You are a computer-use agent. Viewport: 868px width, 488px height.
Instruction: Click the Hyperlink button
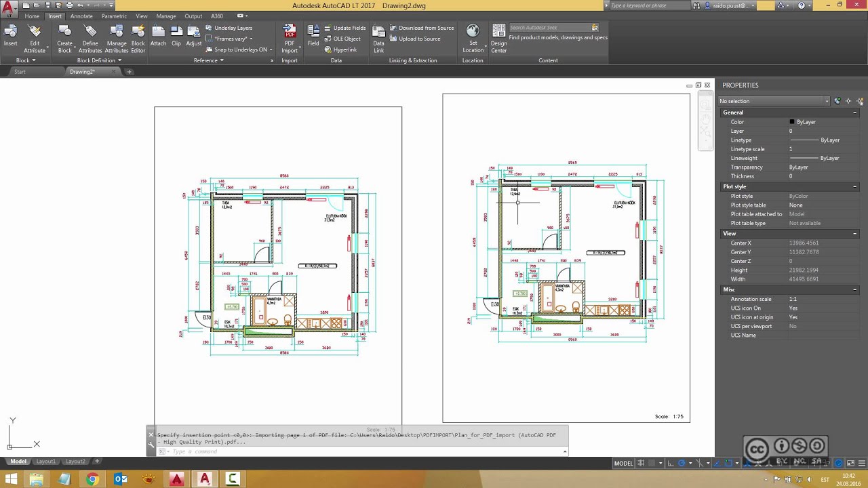coord(340,49)
